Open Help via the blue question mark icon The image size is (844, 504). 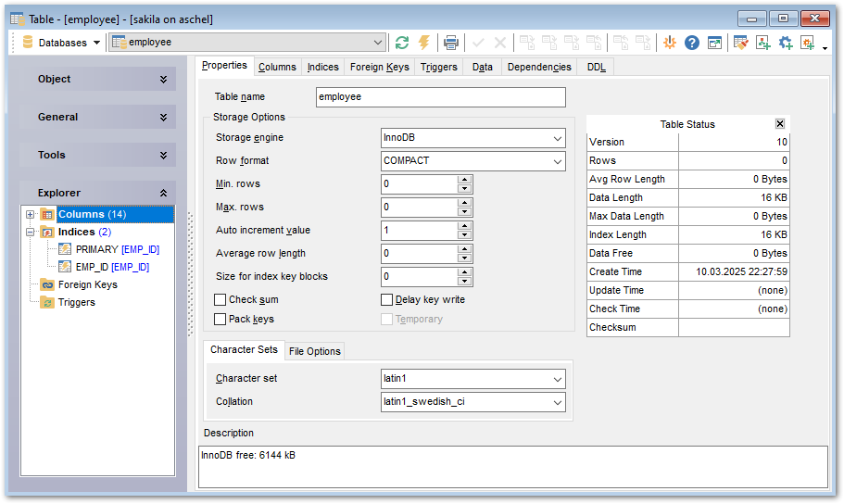[x=692, y=43]
